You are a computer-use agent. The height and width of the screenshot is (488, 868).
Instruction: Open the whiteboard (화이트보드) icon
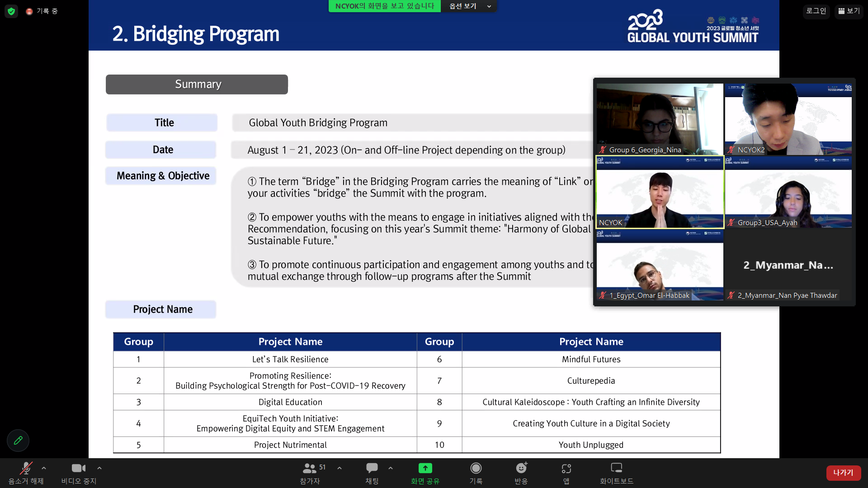pyautogui.click(x=616, y=468)
